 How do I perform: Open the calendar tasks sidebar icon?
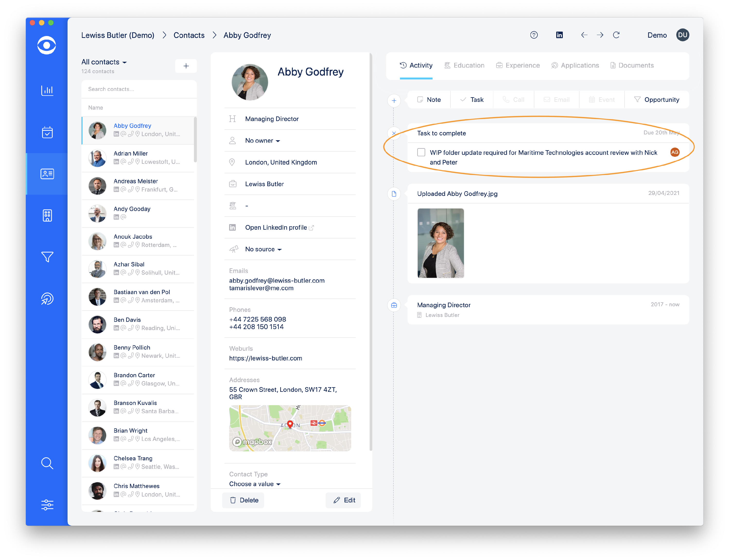point(47,132)
